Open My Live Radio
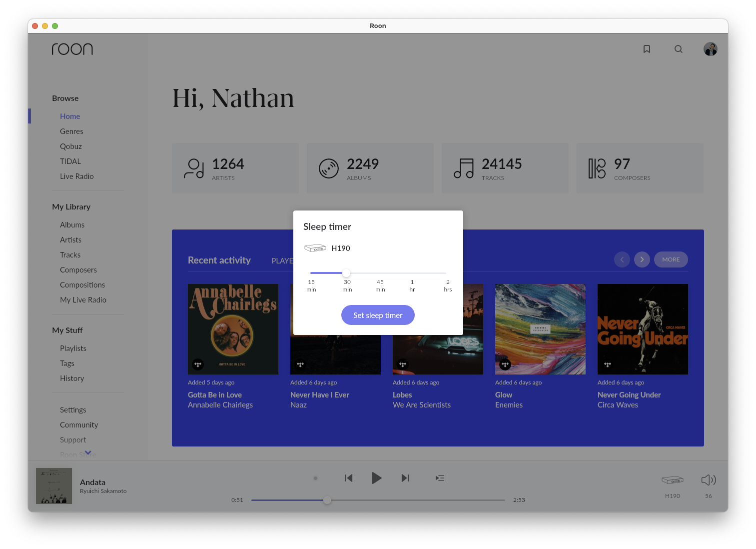 pyautogui.click(x=83, y=299)
